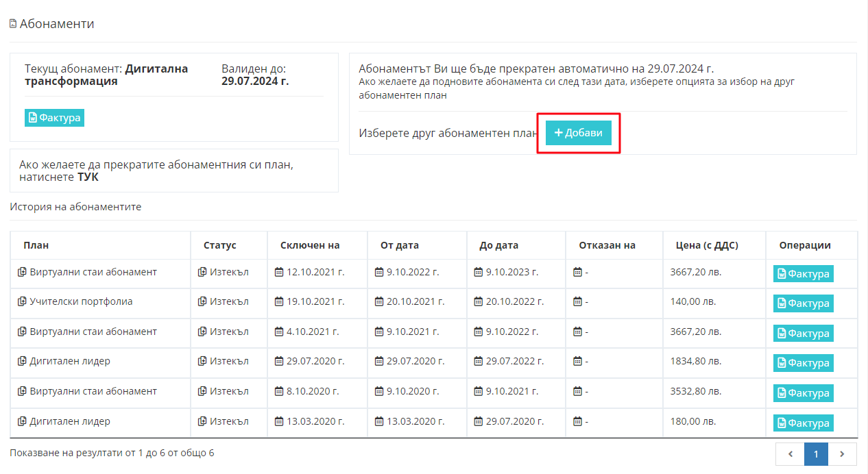Viewport: 868px width, 474px height.
Task: Click the calendar icon next to 13.03.2020 г. start date
Action: click(x=379, y=421)
